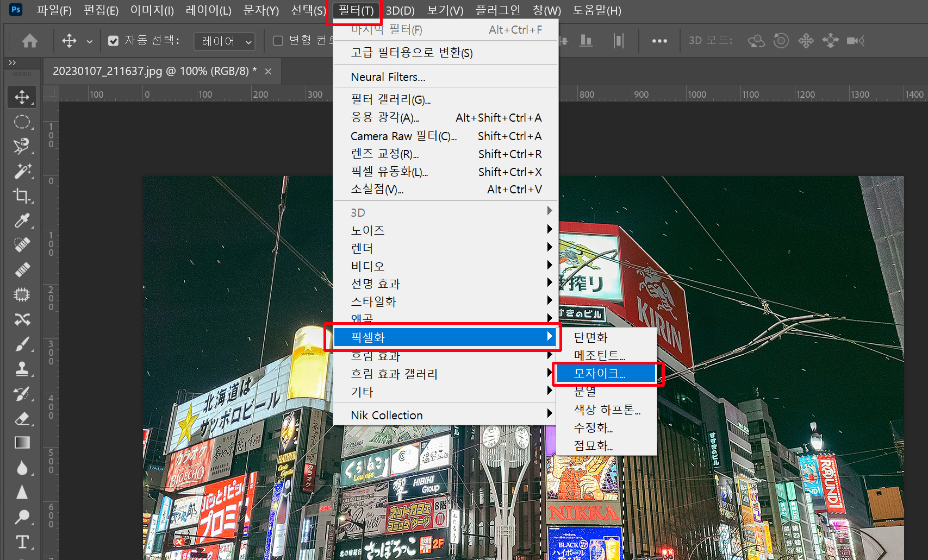This screenshot has width=928, height=560.
Task: Click the distribute vertical bars icon
Action: tap(619, 41)
